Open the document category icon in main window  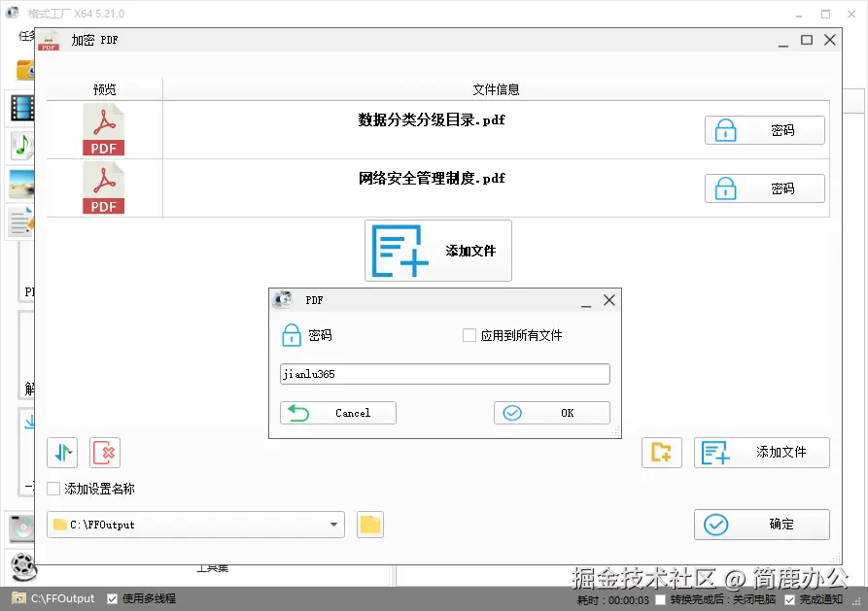(22, 221)
